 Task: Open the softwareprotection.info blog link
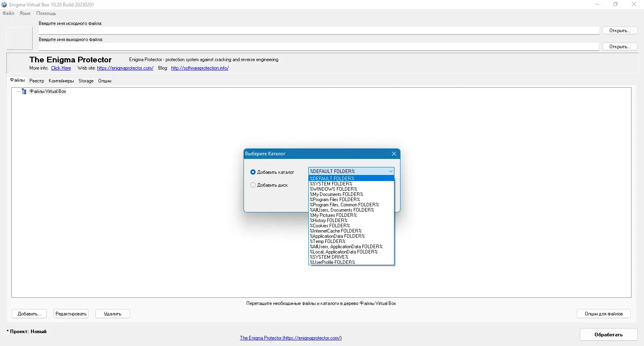[x=200, y=68]
